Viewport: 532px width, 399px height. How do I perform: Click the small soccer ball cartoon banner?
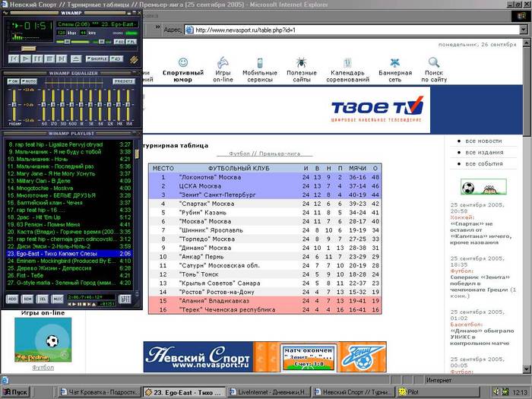point(483,187)
